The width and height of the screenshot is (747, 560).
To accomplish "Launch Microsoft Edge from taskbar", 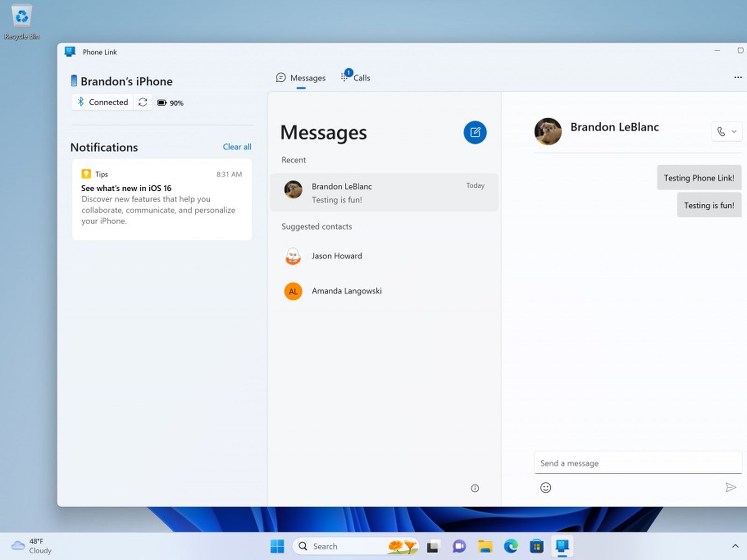I will 511,546.
